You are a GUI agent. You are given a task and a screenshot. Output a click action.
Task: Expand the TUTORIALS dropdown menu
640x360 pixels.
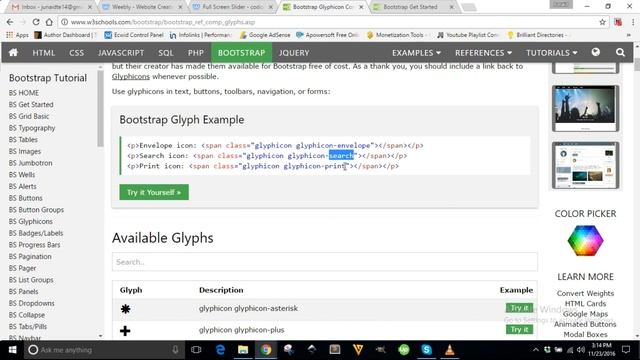click(x=551, y=53)
